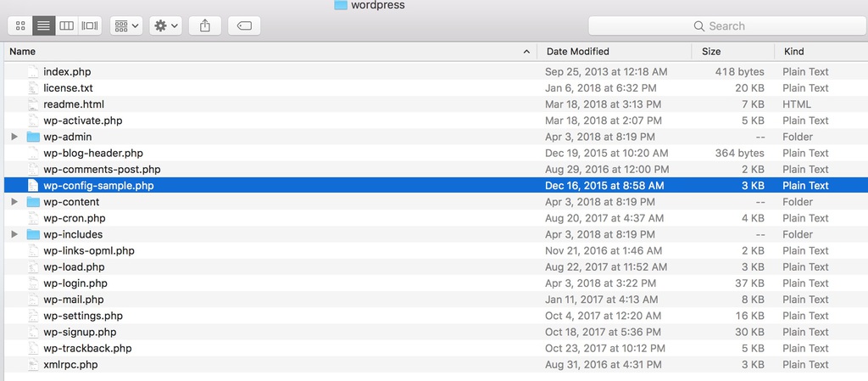Select the wp-signup.php file name
Image resolution: width=868 pixels, height=381 pixels.
coord(80,333)
